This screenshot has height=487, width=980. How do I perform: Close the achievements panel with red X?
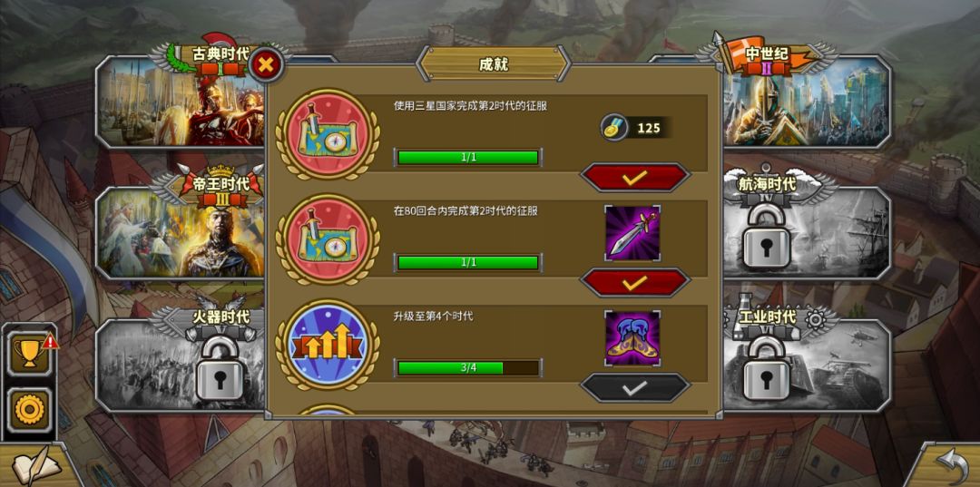click(266, 65)
